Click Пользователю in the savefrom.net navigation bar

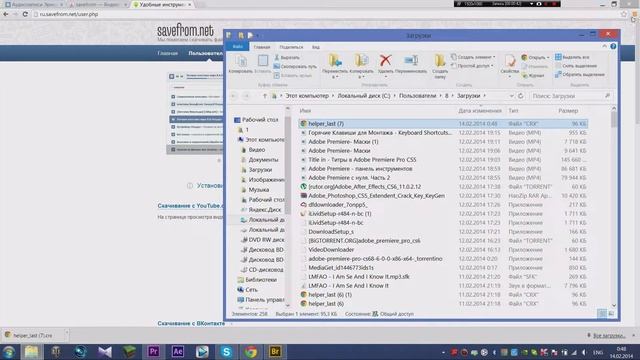click(206, 53)
